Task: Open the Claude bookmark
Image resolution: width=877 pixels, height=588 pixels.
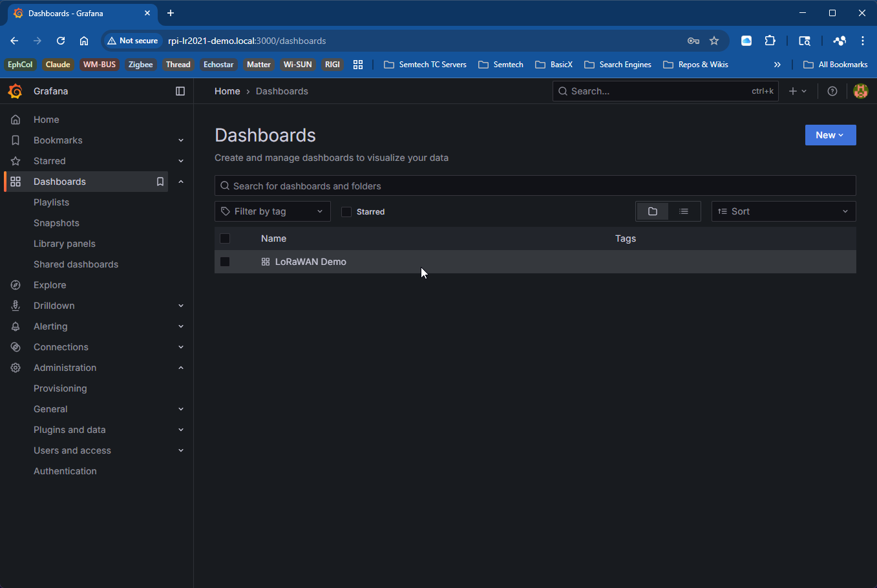Action: click(58, 65)
